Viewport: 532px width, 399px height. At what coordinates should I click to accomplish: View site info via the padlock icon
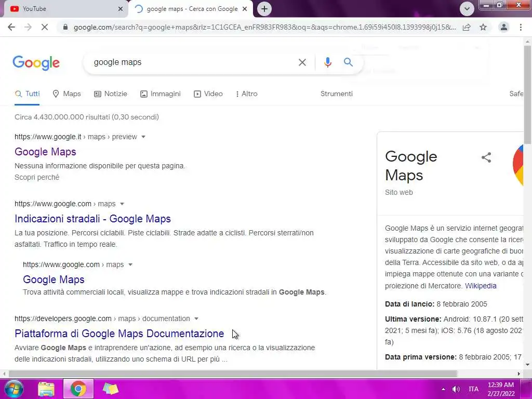65,27
